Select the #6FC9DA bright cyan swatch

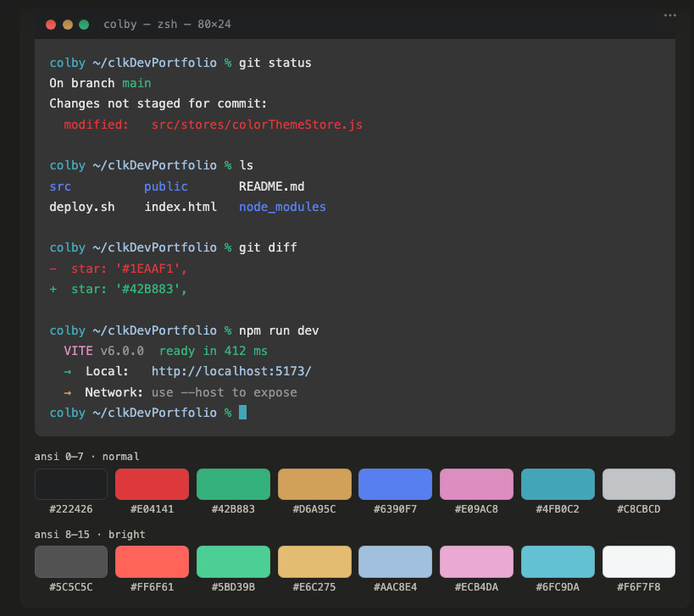click(x=558, y=562)
